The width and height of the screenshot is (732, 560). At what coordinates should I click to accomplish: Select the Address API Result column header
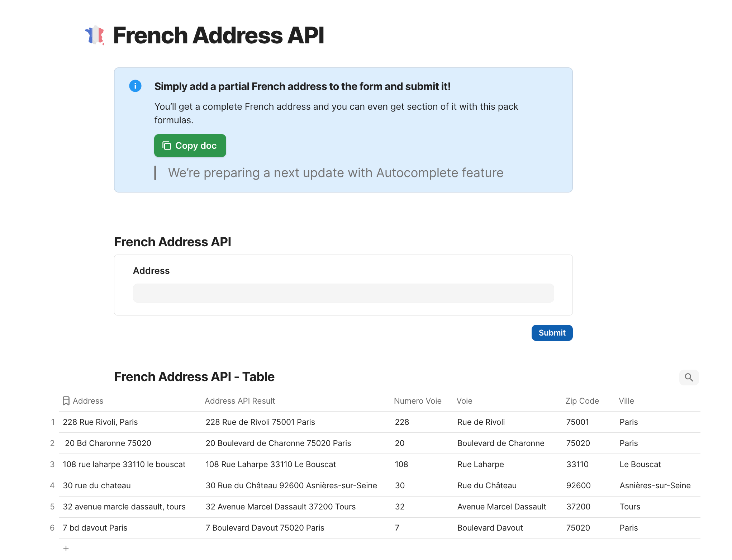(240, 401)
